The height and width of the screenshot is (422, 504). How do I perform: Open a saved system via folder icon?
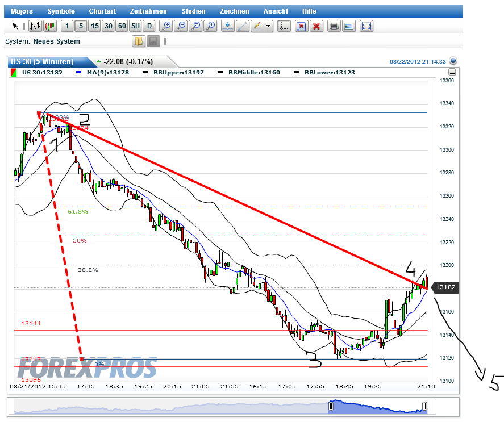[138, 40]
